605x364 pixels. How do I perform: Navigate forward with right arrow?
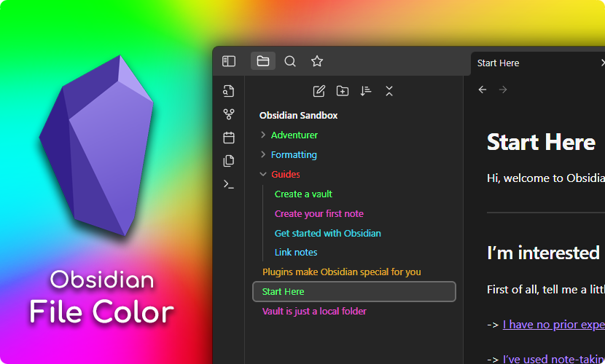point(503,90)
